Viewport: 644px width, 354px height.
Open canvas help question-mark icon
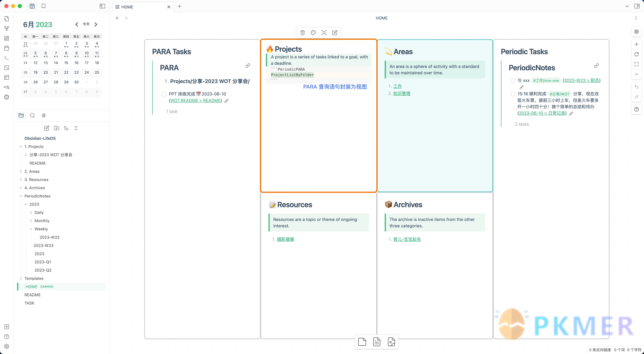point(636,109)
